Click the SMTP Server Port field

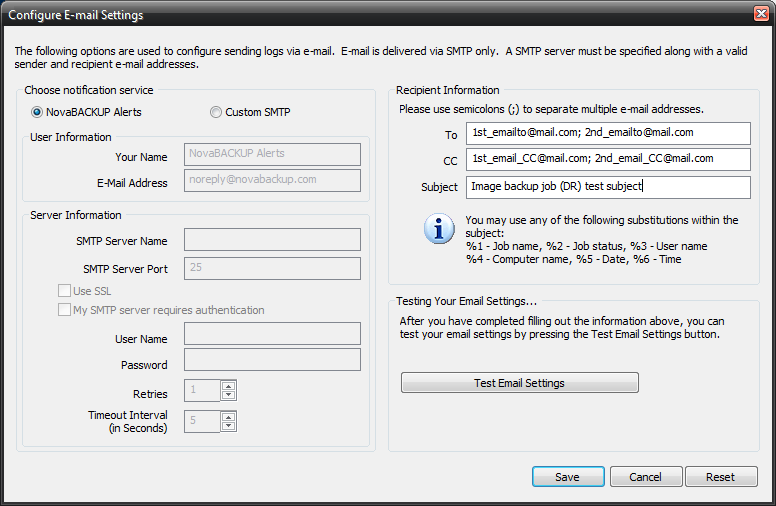pos(272,268)
